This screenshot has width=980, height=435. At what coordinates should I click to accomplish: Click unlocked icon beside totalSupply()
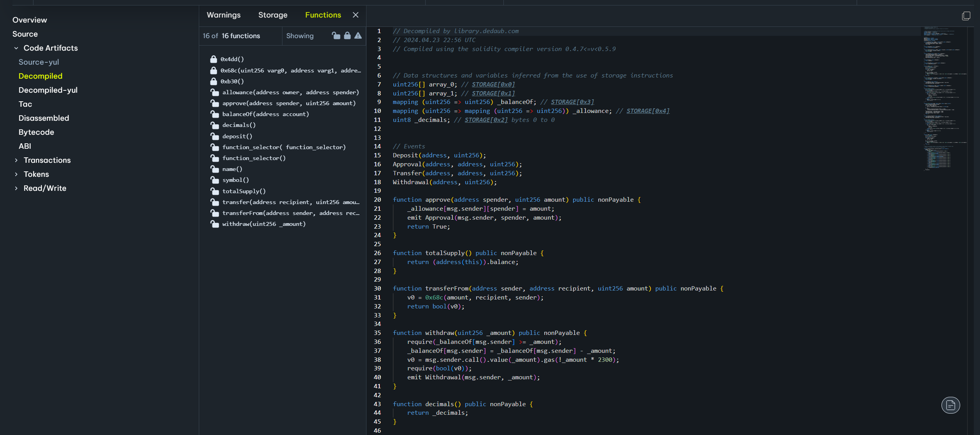click(x=214, y=191)
